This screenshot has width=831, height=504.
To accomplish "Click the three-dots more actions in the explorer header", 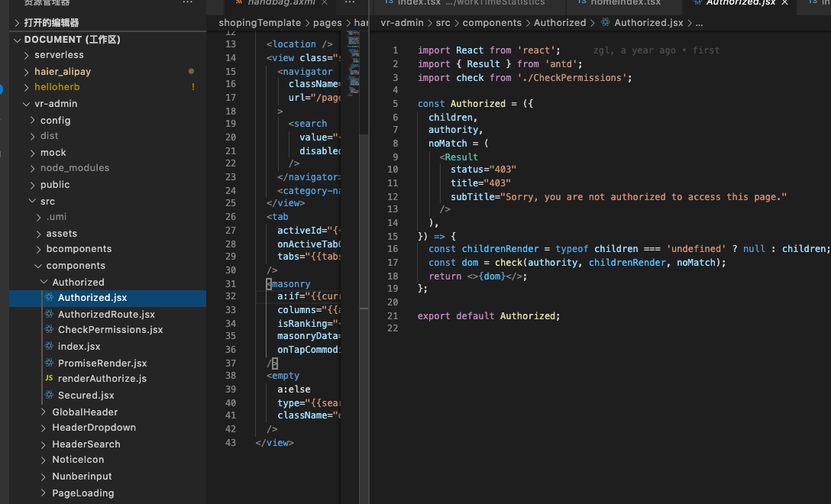I will click(x=188, y=2).
